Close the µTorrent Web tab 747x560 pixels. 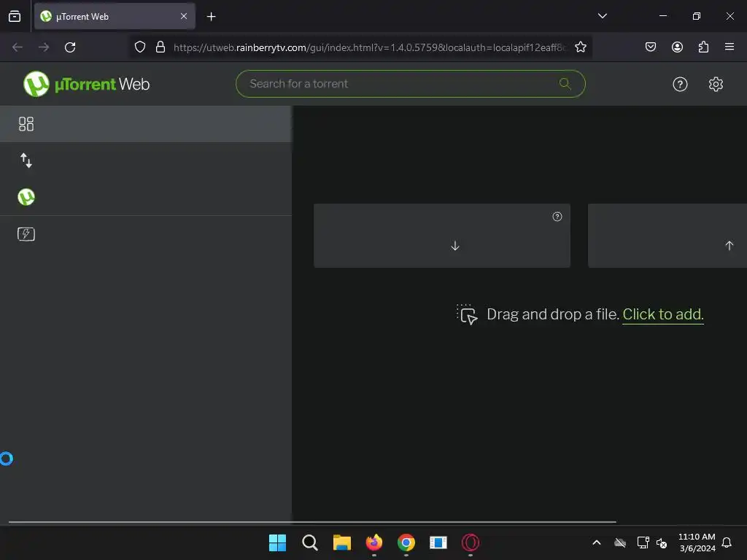coord(183,16)
